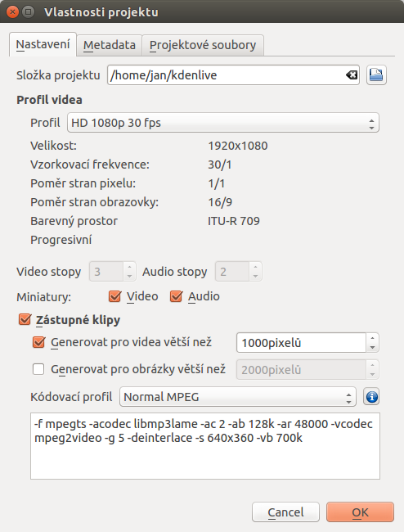Toggle Audio thumbnails checkbox
The width and height of the screenshot is (404, 532).
(177, 296)
